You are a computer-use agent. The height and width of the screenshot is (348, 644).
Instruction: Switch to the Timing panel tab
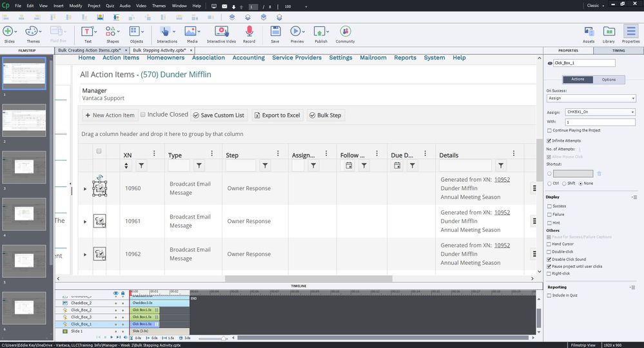coord(618,50)
